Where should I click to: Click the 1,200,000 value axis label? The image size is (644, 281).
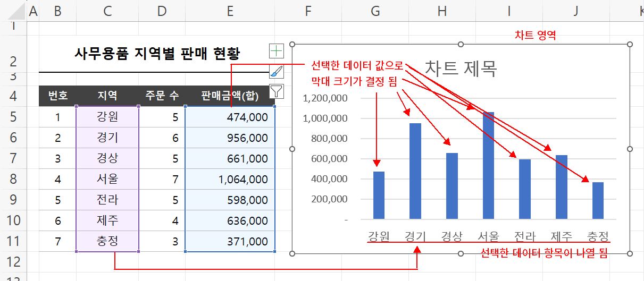coord(325,98)
